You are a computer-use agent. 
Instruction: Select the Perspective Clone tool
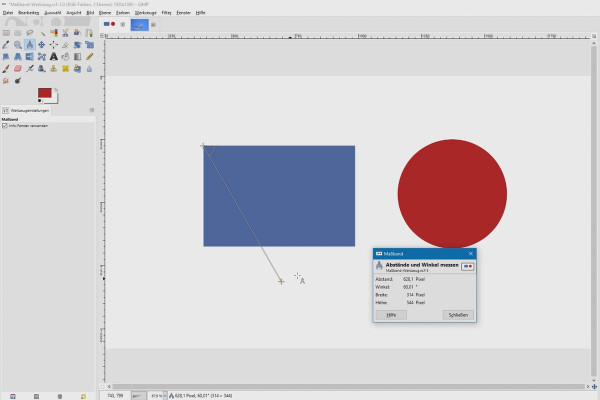(x=77, y=69)
